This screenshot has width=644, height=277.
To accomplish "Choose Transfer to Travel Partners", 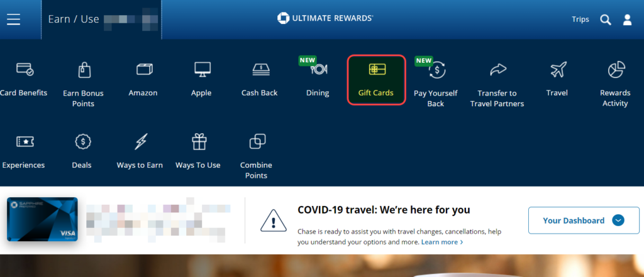I will click(497, 85).
